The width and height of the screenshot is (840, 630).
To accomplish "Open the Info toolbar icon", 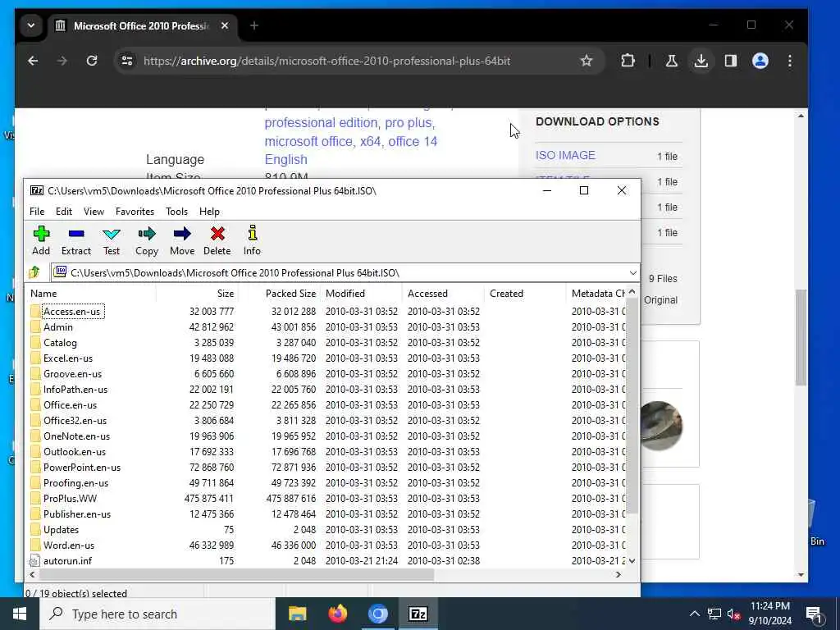I will click(x=252, y=240).
